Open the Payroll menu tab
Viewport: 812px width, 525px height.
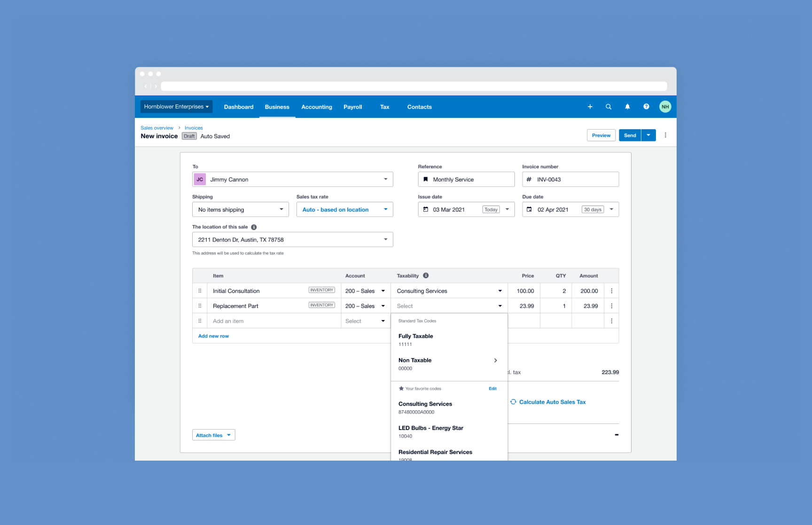[352, 107]
